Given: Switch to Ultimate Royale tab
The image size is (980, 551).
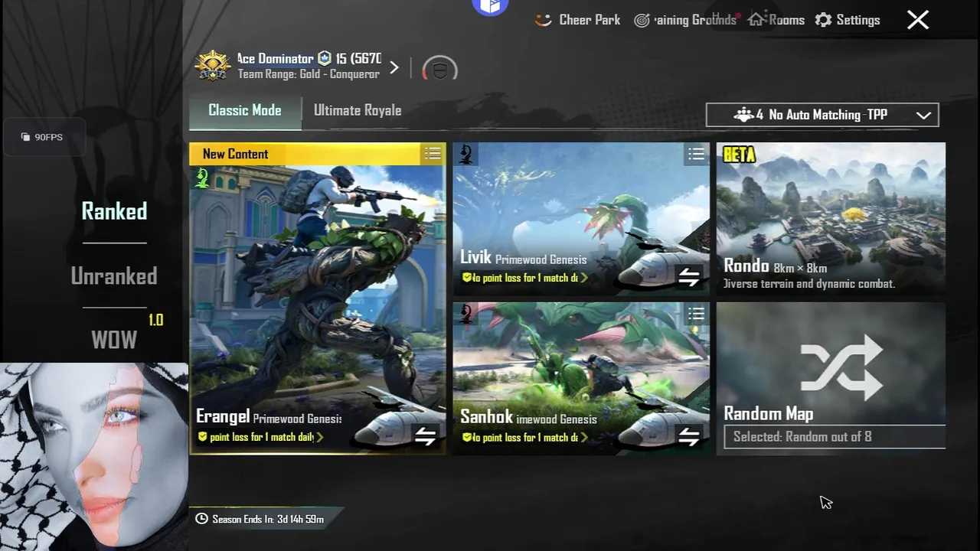Looking at the screenshot, I should (358, 110).
